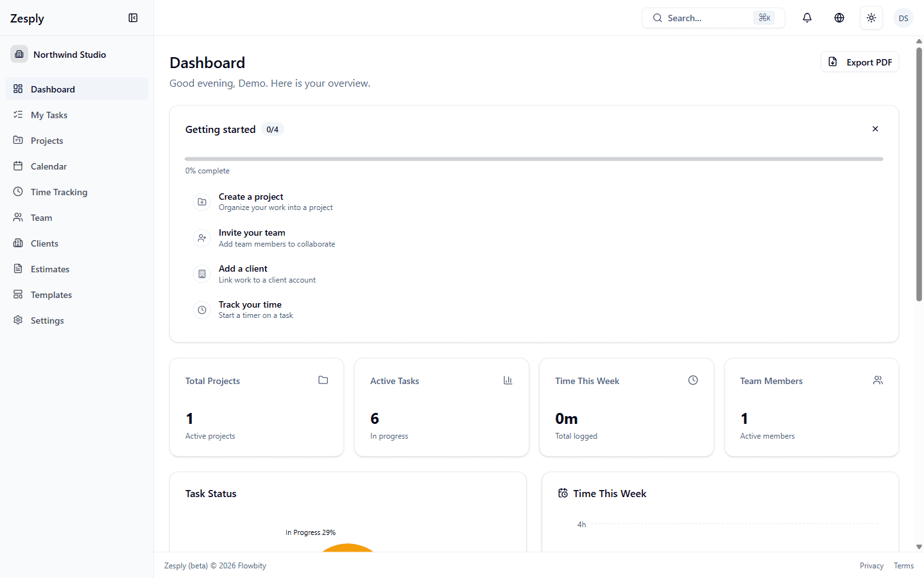This screenshot has height=578, width=924.
Task: Open the Privacy link in the footer
Action: (x=871, y=566)
